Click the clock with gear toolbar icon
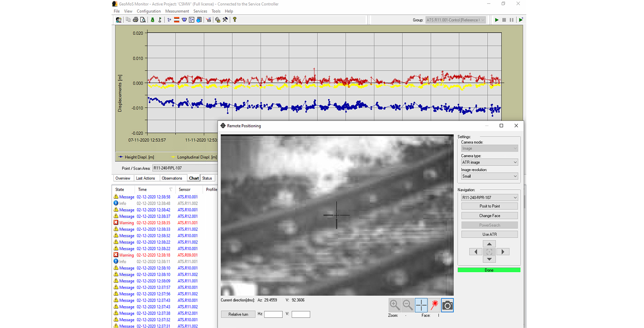Viewport: 644px width, 328px height. [218, 20]
